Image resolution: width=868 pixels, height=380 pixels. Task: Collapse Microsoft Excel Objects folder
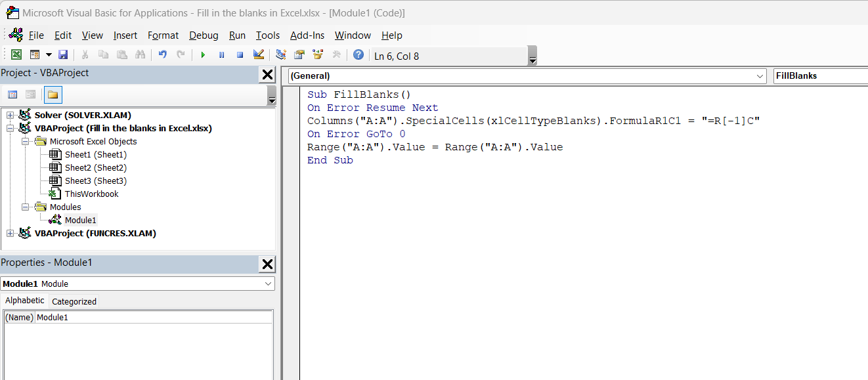pyautogui.click(x=25, y=142)
